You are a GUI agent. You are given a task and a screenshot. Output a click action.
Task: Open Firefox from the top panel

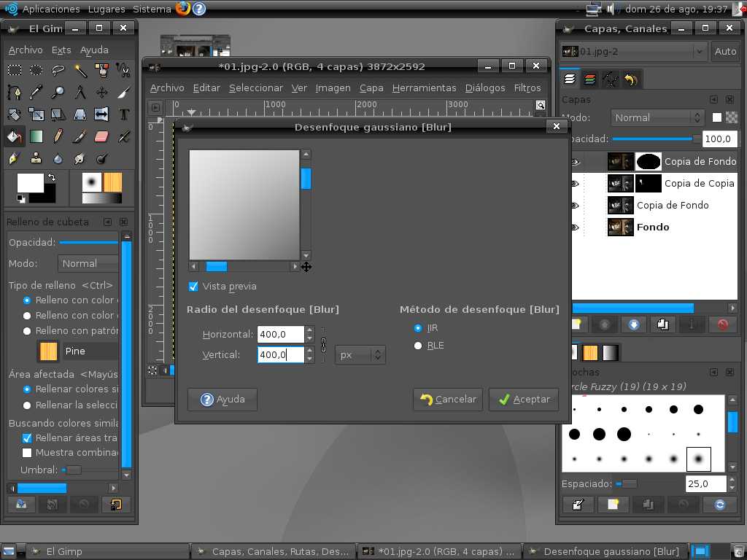pyautogui.click(x=183, y=9)
